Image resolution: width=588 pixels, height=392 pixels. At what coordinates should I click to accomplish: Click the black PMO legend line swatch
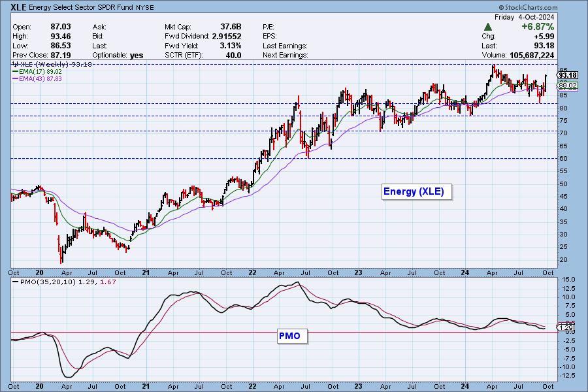point(16,282)
